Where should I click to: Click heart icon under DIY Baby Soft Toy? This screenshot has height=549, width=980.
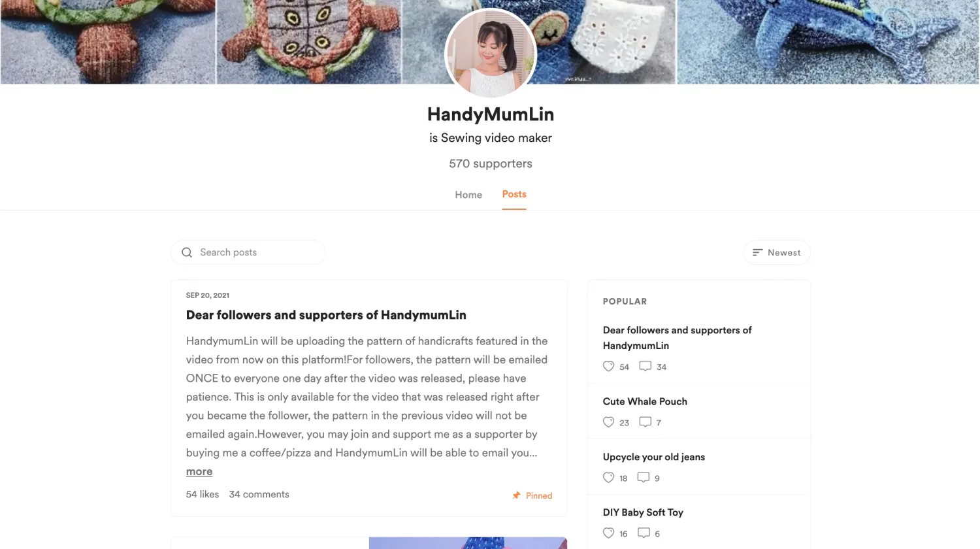[608, 533]
